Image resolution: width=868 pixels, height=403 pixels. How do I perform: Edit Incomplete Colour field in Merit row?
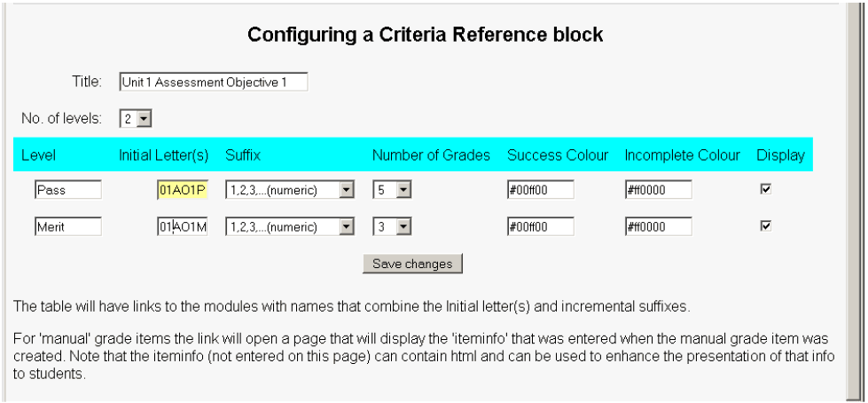click(x=658, y=227)
